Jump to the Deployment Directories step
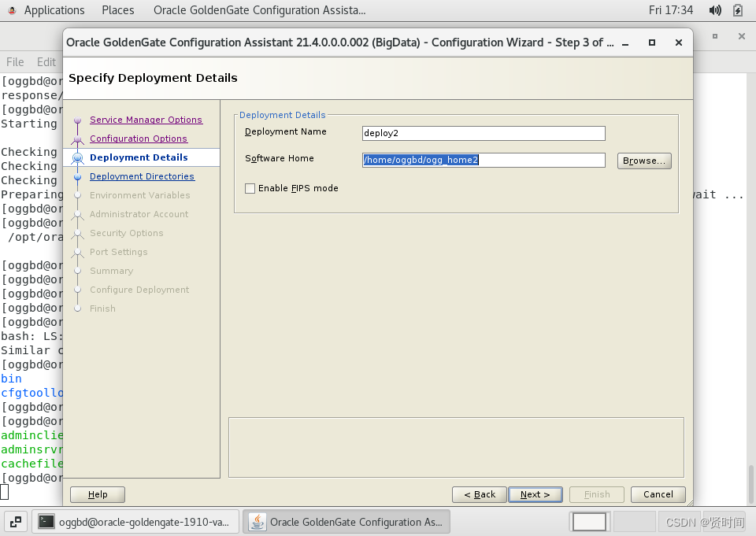 [x=142, y=176]
